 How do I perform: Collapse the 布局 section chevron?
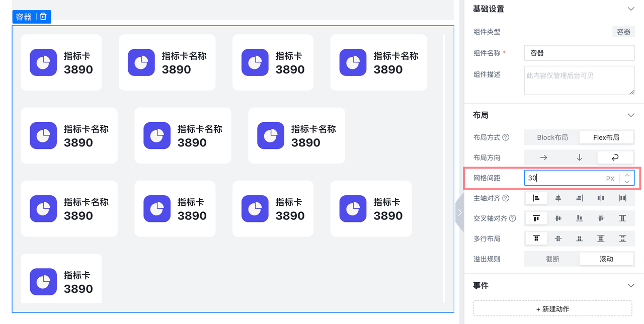click(631, 115)
